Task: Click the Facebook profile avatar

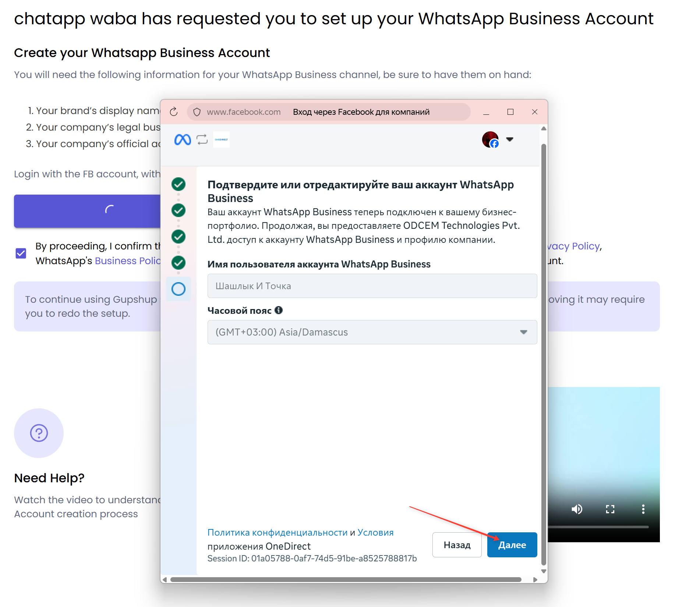Action: click(x=491, y=140)
